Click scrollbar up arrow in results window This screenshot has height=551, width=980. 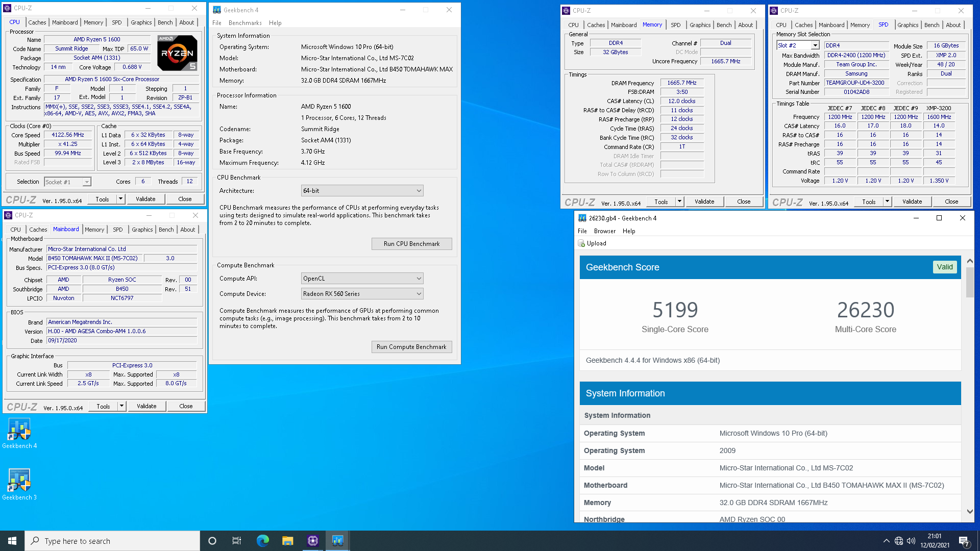pyautogui.click(x=970, y=261)
